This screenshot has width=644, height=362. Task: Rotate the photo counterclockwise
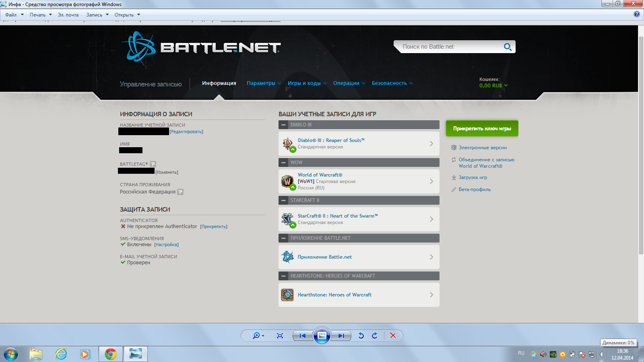click(x=361, y=335)
